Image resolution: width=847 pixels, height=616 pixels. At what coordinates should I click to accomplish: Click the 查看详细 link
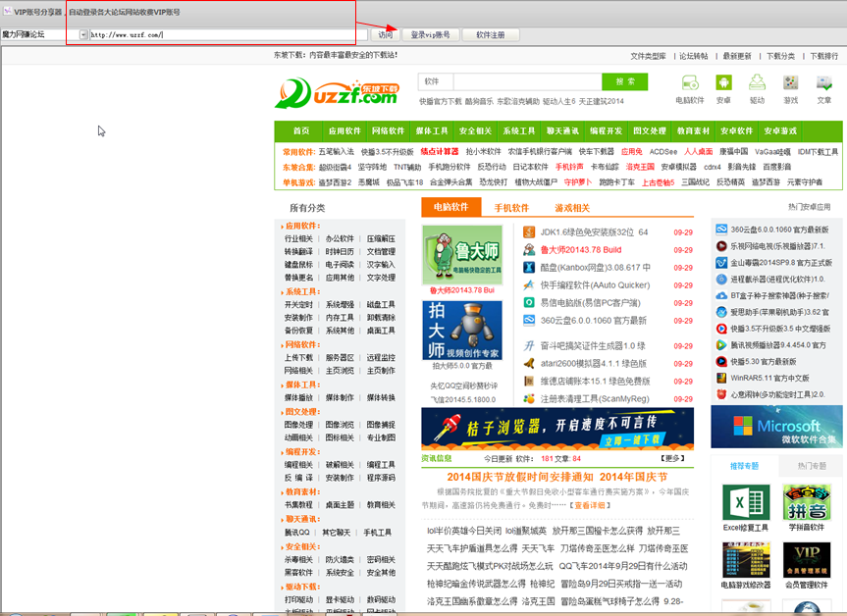[x=589, y=505]
